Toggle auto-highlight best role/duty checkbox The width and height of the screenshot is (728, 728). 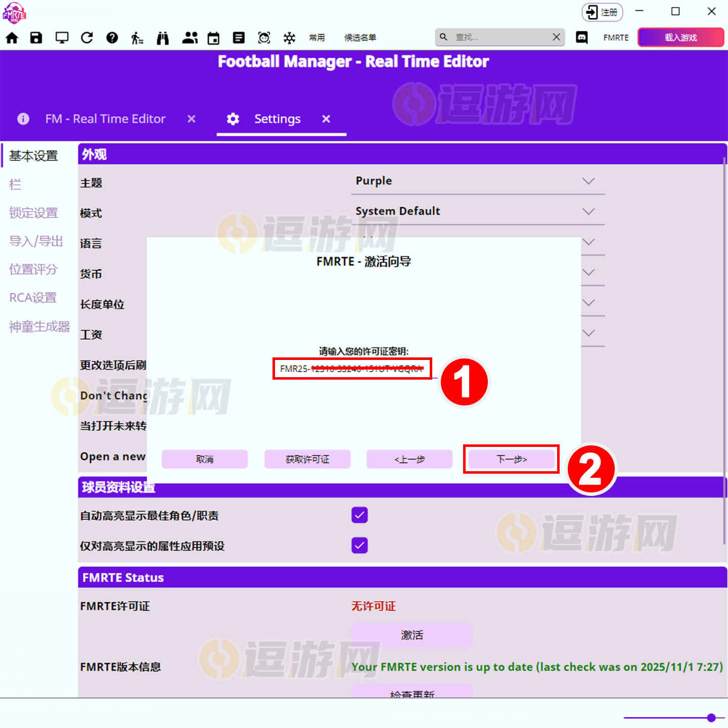coord(359,515)
